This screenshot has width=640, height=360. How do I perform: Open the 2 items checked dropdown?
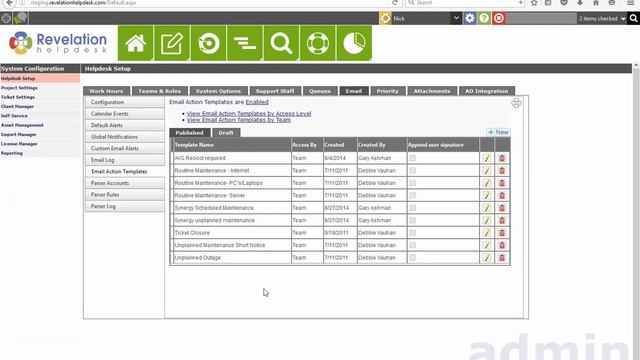click(x=602, y=18)
